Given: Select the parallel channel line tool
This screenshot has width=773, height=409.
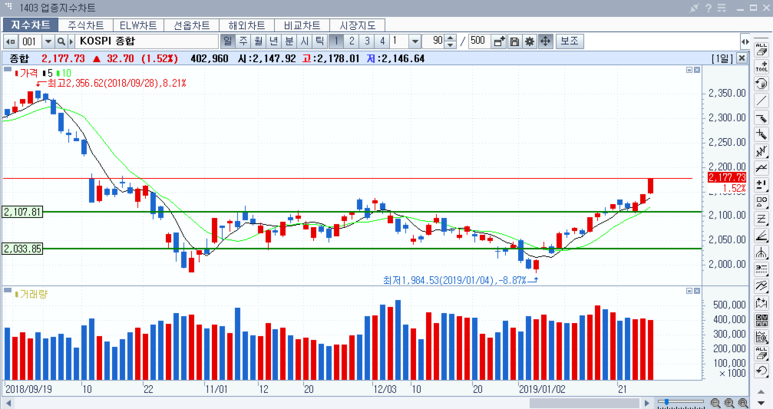Looking at the screenshot, I should coord(762,151).
